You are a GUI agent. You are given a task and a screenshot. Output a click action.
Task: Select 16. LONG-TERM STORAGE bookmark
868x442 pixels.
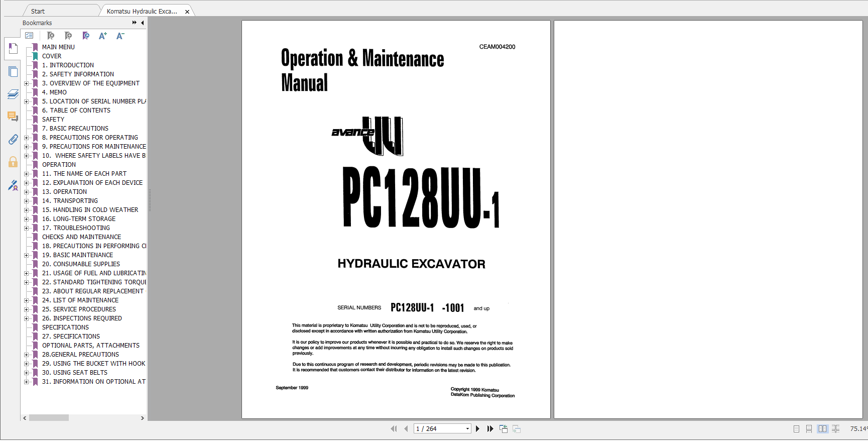79,219
